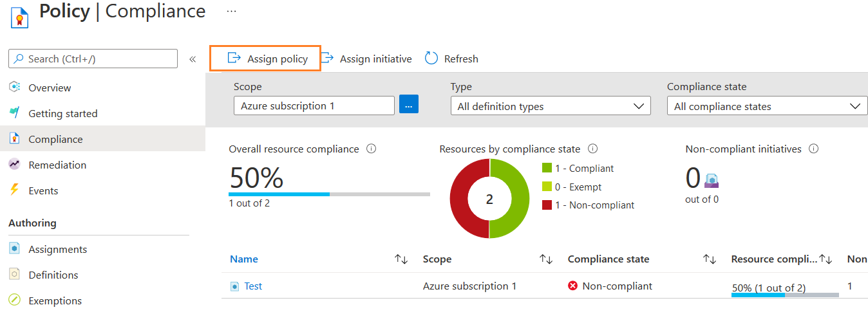Show info for Non-compliant initiatives
The width and height of the screenshot is (868, 323).
pos(814,149)
